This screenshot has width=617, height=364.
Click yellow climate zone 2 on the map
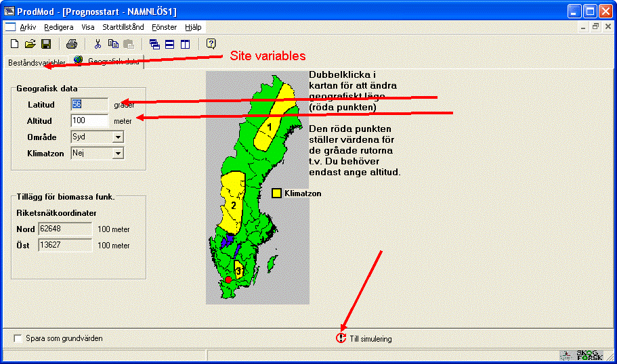233,204
